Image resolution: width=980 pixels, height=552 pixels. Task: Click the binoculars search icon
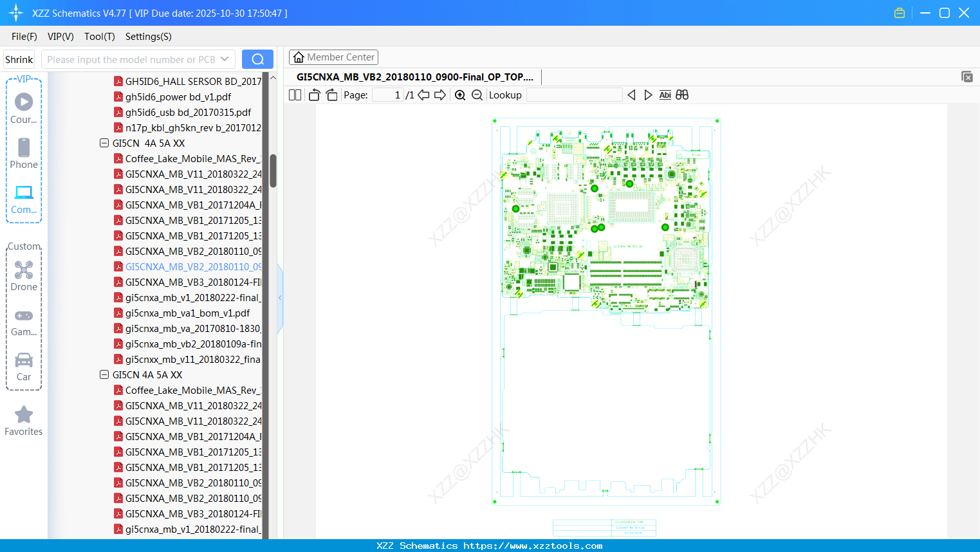click(x=682, y=95)
